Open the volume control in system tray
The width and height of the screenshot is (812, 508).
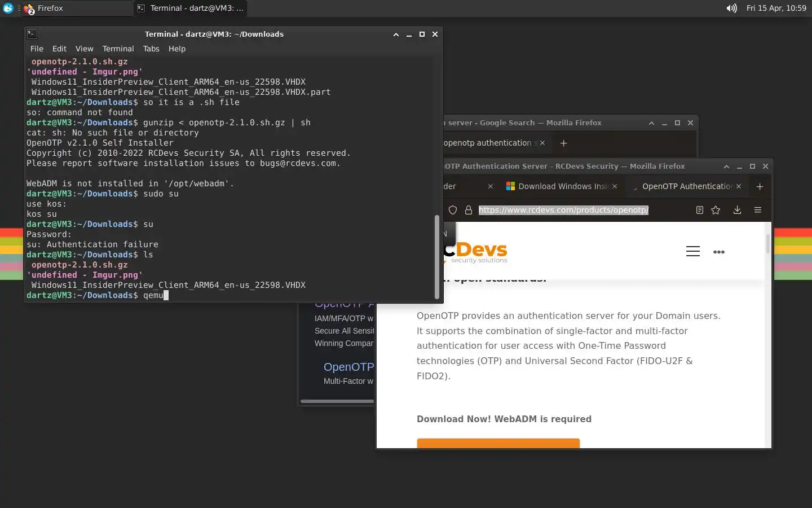point(731,8)
